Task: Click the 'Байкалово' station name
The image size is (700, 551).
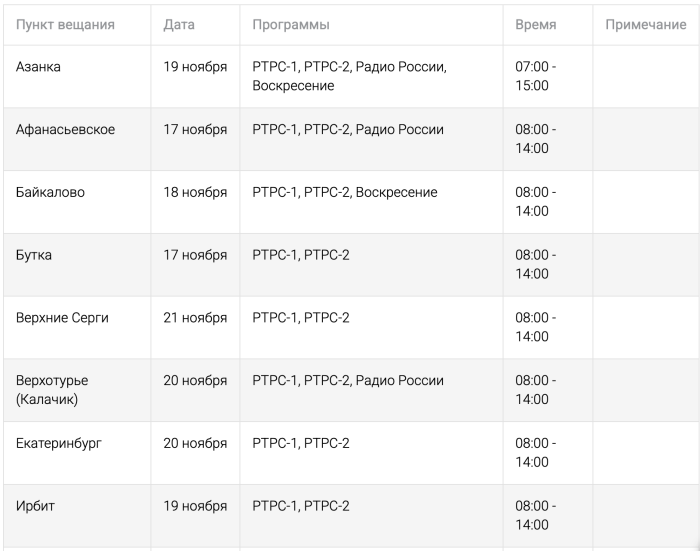Action: tap(50, 193)
